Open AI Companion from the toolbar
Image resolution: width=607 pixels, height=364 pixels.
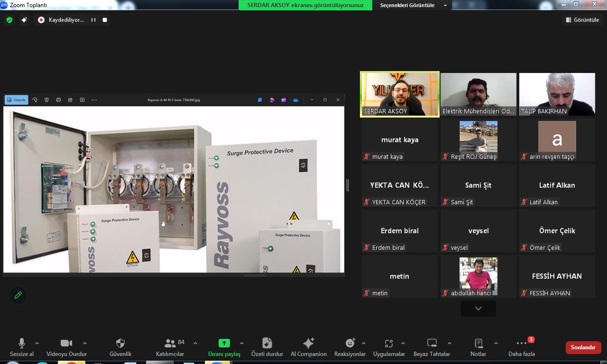coord(309,347)
